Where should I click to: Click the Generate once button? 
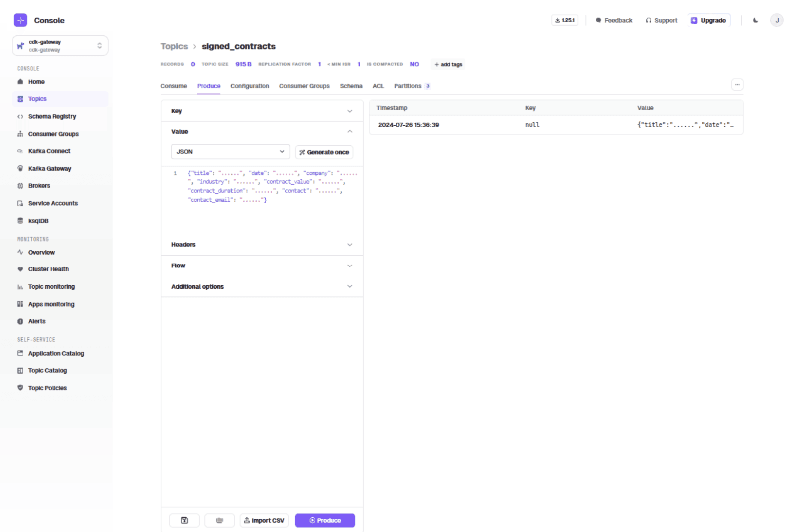click(x=324, y=152)
